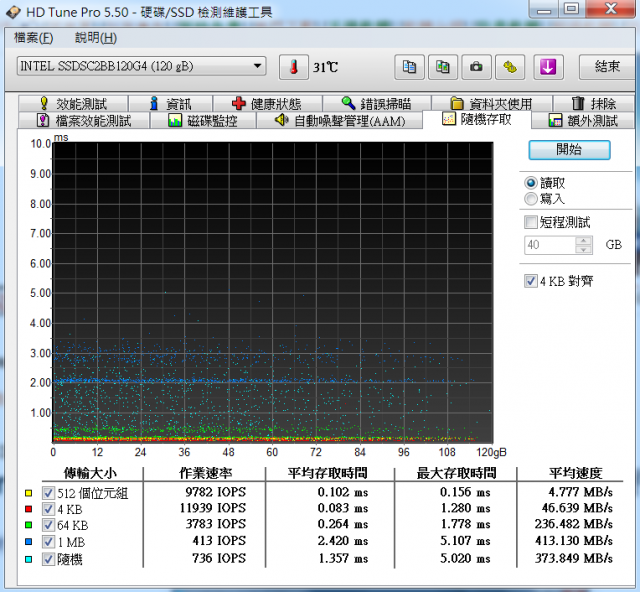
Task: Click the 11939 IOPS value
Action: tap(213, 508)
